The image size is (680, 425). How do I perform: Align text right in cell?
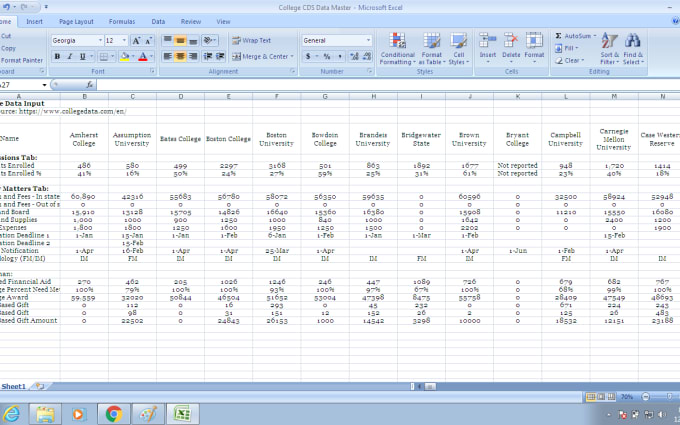tap(193, 56)
